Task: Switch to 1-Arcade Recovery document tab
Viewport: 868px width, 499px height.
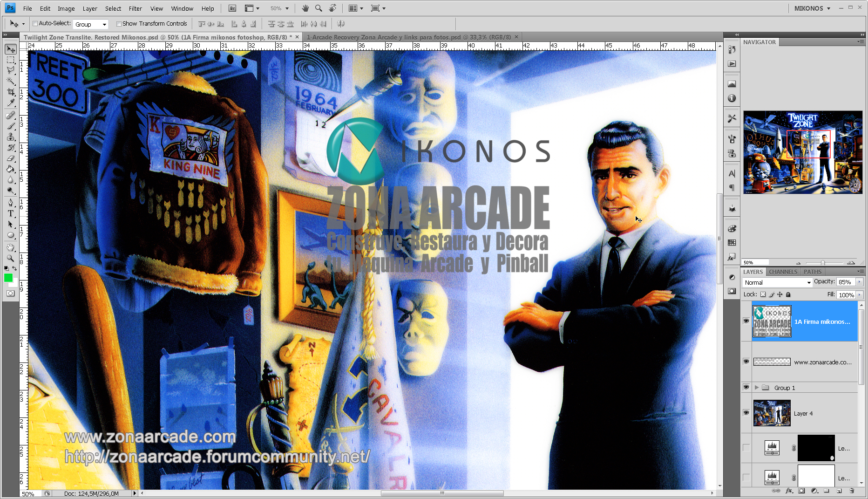Action: coord(408,37)
